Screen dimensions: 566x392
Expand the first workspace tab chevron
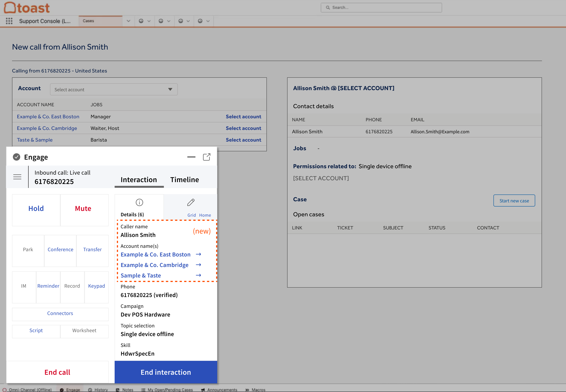click(149, 21)
